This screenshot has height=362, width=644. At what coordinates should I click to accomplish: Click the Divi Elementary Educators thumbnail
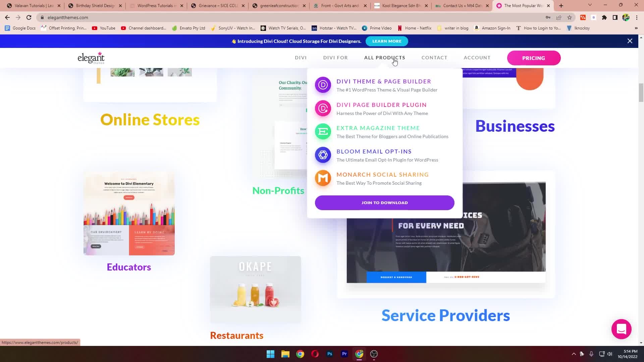click(x=129, y=214)
